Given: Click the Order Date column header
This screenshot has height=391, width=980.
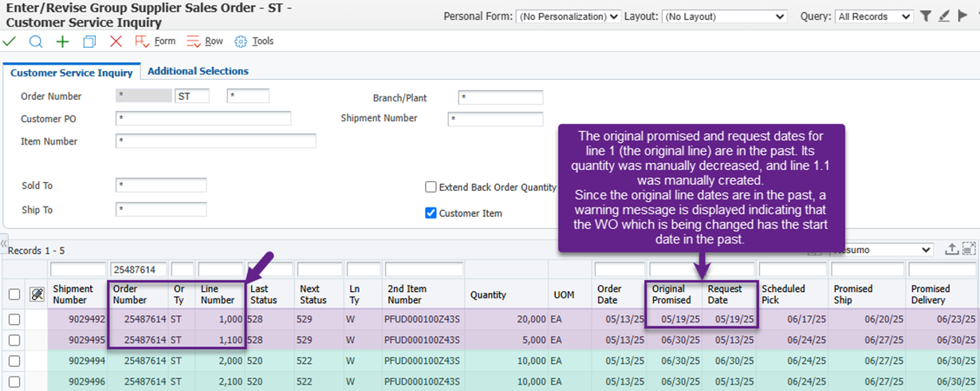Looking at the screenshot, I should (x=620, y=294).
